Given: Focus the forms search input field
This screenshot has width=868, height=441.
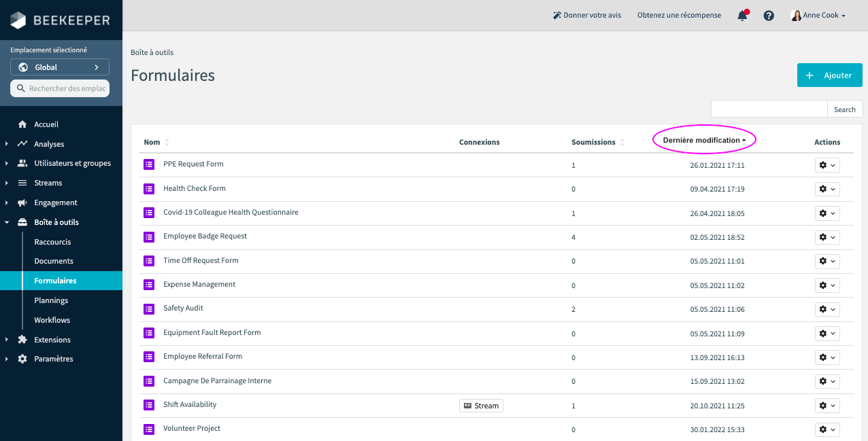Looking at the screenshot, I should click(x=769, y=109).
